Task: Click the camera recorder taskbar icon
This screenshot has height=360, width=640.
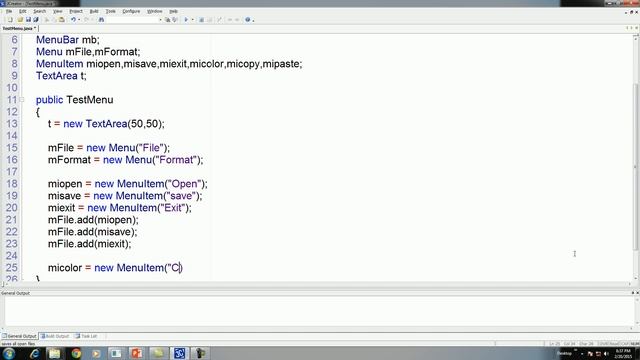Action: tap(200, 353)
